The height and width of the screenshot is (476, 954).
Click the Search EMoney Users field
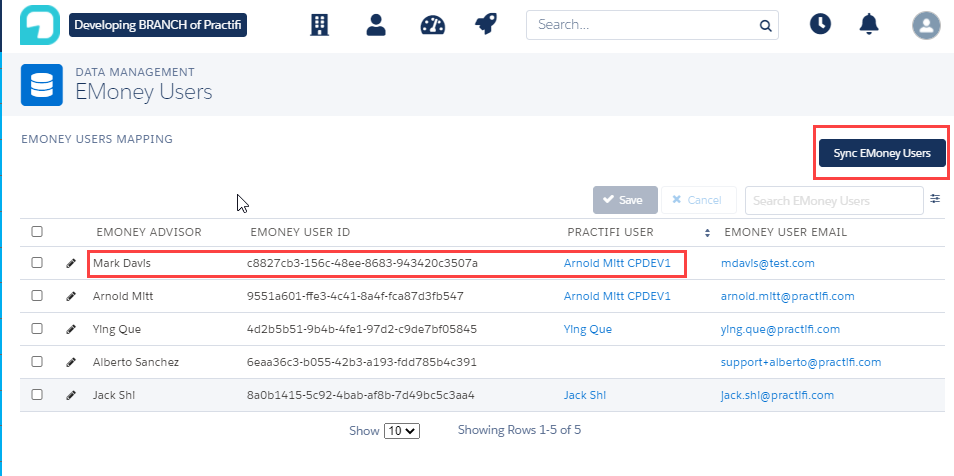(x=834, y=200)
